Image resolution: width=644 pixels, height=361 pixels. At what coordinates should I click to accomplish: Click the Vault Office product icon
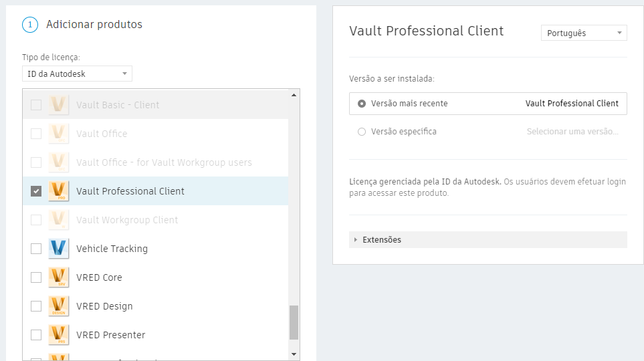pyautogui.click(x=59, y=134)
